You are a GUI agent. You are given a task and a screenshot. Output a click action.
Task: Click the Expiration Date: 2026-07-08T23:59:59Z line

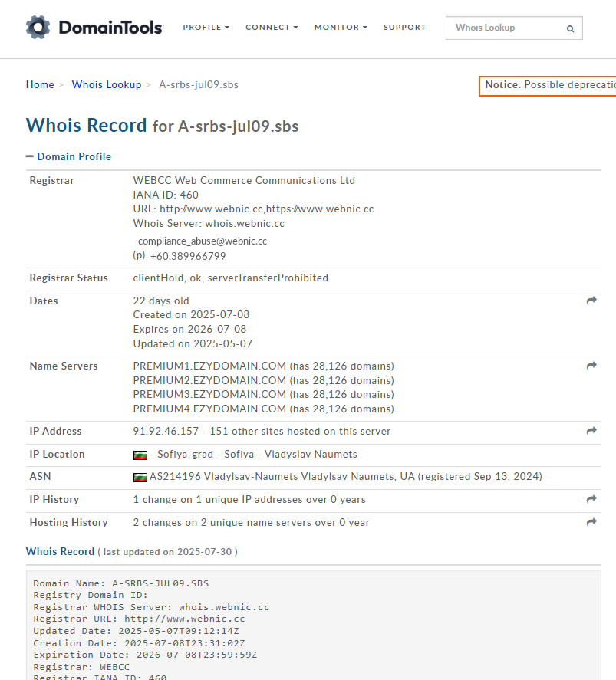click(145, 655)
